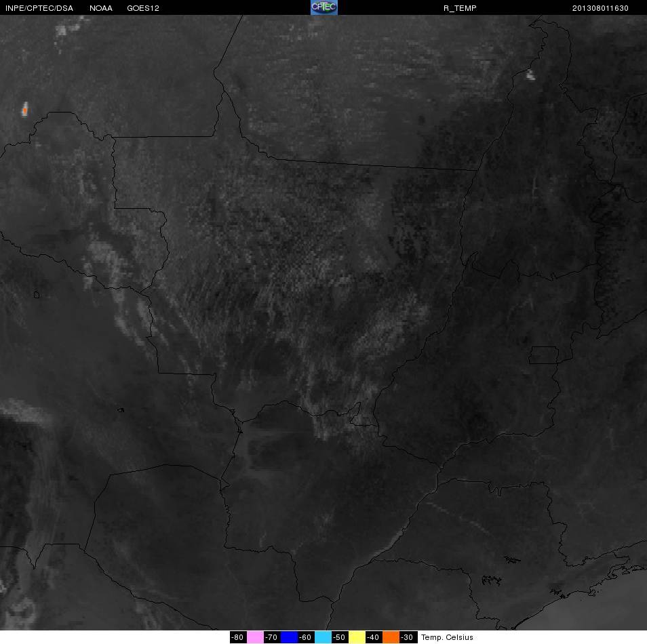Click the dark blue -70 to -60 swatch

click(x=289, y=637)
